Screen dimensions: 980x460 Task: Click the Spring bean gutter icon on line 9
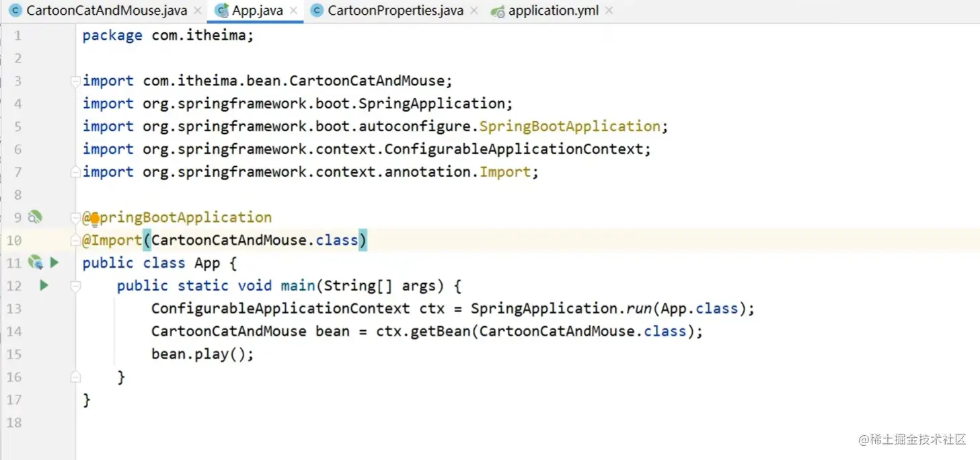tap(35, 217)
